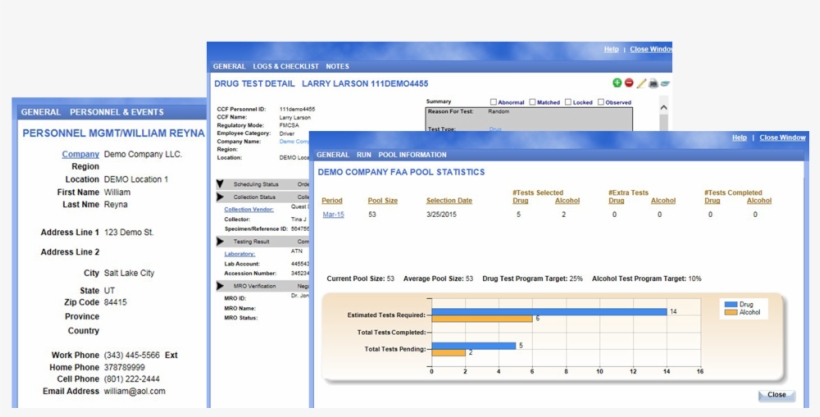Click the orange Alcohol legend swatch
Image resolution: width=820 pixels, height=417 pixels.
pos(731,312)
